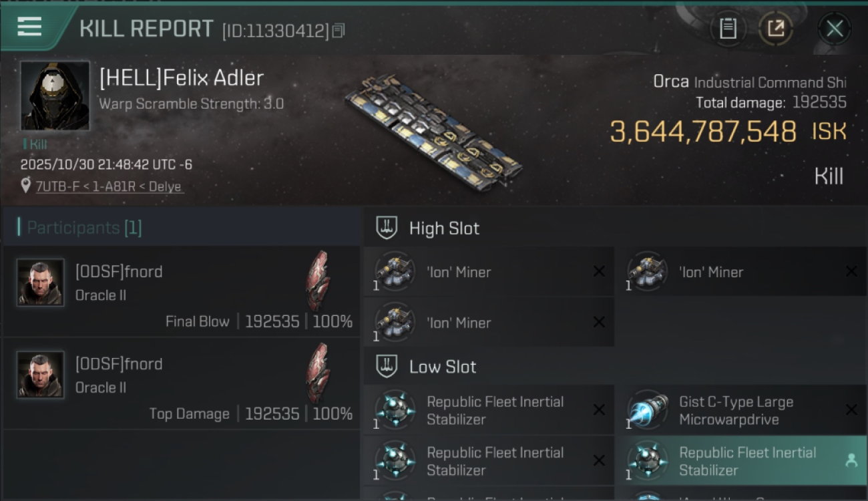The image size is (868, 501).
Task: Click the share kill report icon
Action: (x=775, y=29)
